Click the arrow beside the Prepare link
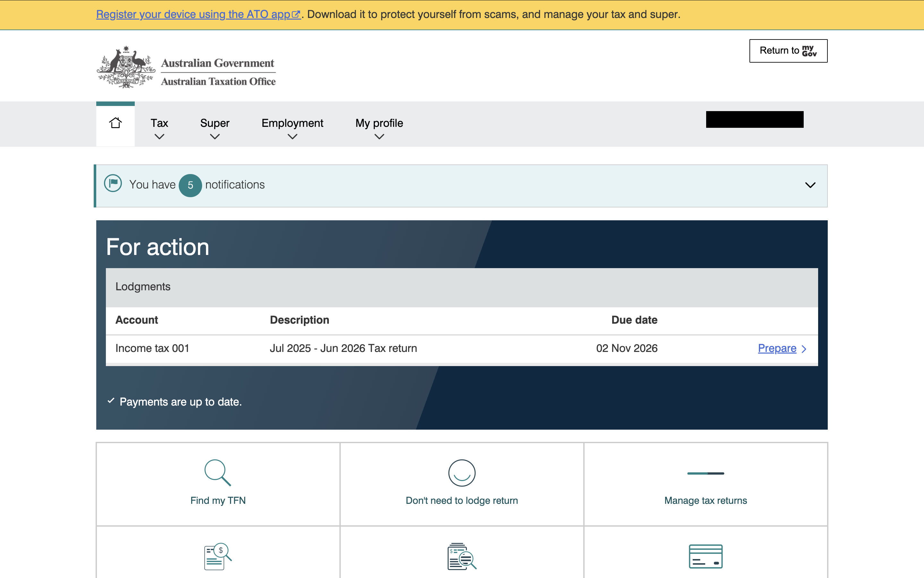The image size is (924, 578). pos(804,349)
